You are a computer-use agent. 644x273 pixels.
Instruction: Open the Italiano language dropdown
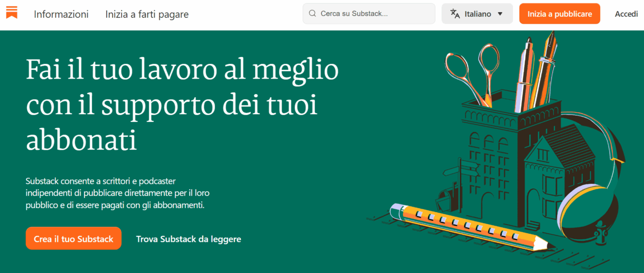click(477, 14)
